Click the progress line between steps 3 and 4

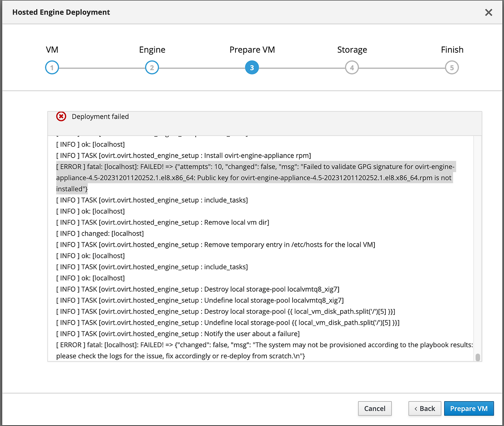coord(302,67)
